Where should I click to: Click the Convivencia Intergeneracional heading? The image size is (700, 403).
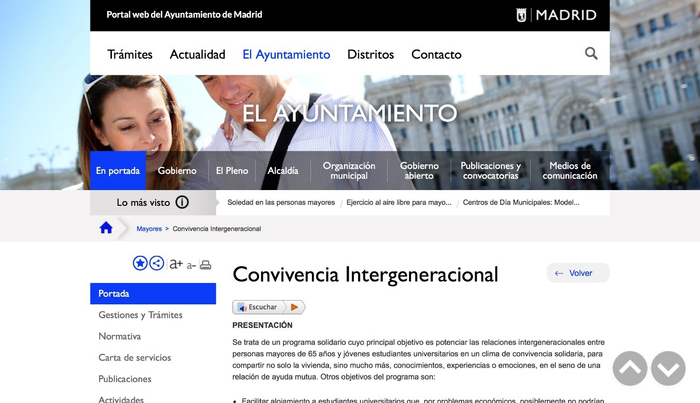point(365,274)
